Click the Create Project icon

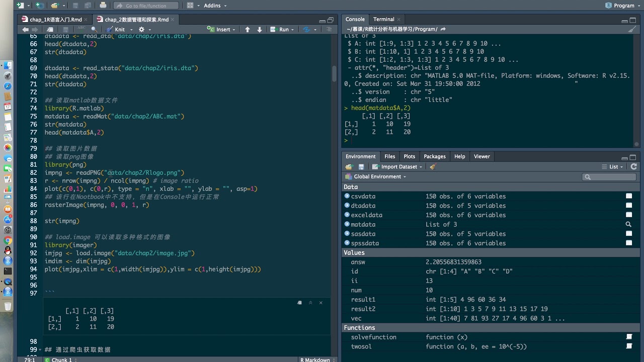39,6
